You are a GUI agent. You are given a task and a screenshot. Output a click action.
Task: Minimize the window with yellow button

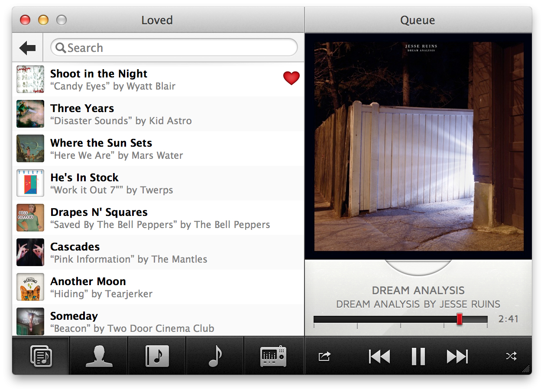[43, 20]
